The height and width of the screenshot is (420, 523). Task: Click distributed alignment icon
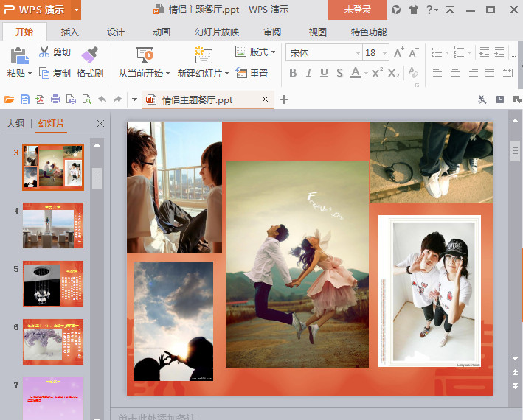point(507,73)
